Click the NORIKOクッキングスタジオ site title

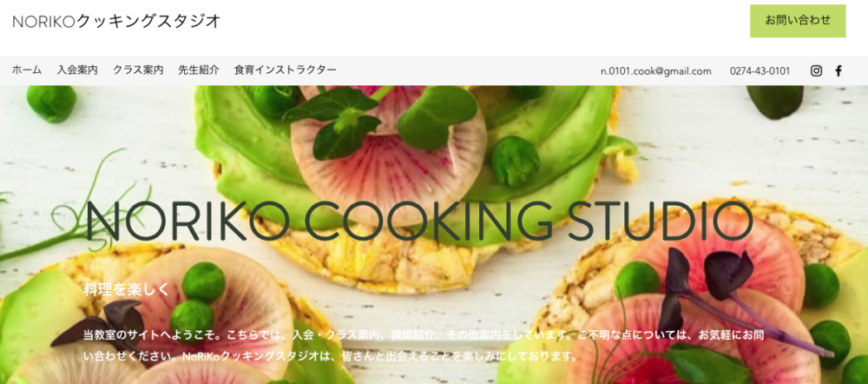coord(116,21)
